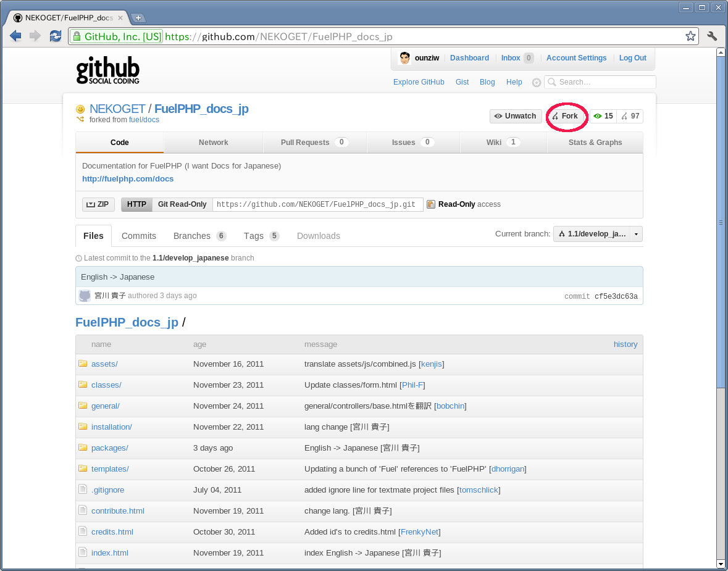Go to Account Settings

click(576, 58)
